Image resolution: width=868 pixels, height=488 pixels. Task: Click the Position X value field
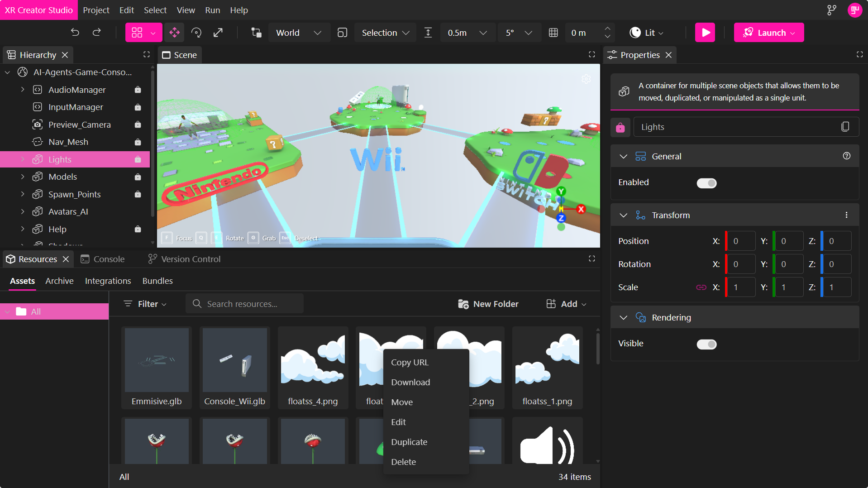(x=741, y=241)
